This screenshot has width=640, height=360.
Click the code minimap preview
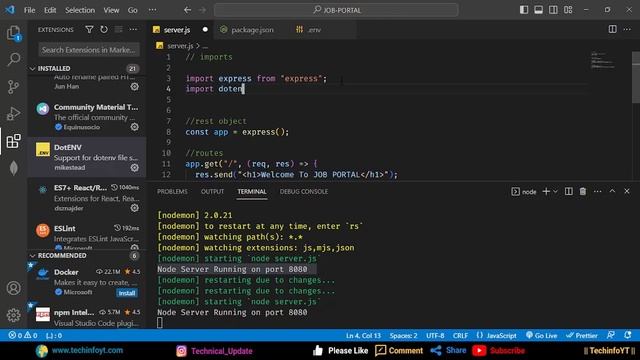(x=603, y=60)
